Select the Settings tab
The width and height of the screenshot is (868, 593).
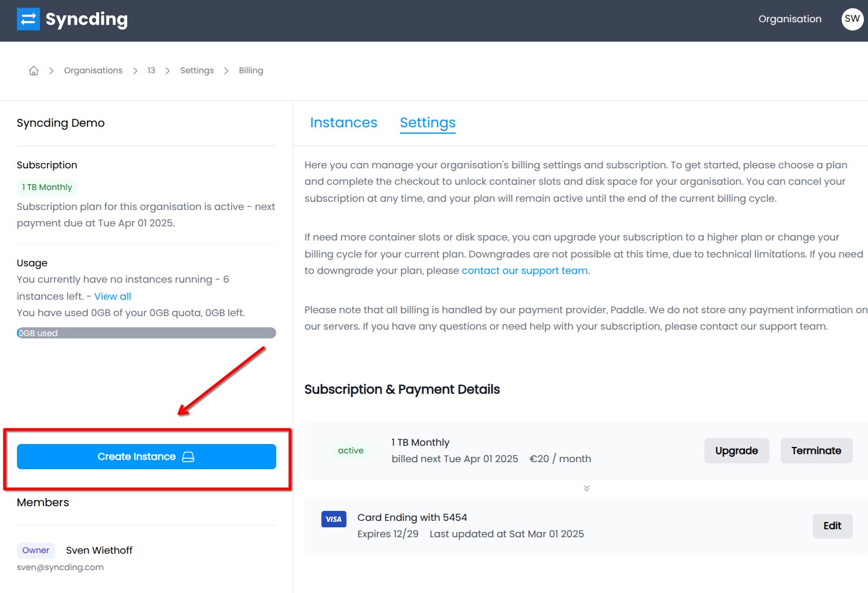[427, 123]
